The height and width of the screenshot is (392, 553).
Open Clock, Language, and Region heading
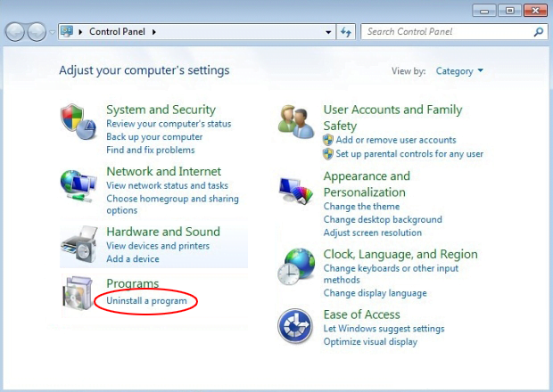(400, 254)
